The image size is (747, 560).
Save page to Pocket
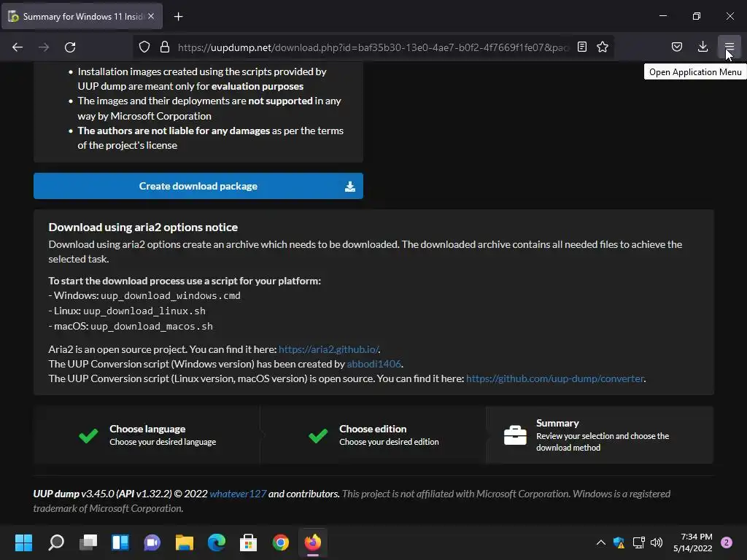pos(676,47)
